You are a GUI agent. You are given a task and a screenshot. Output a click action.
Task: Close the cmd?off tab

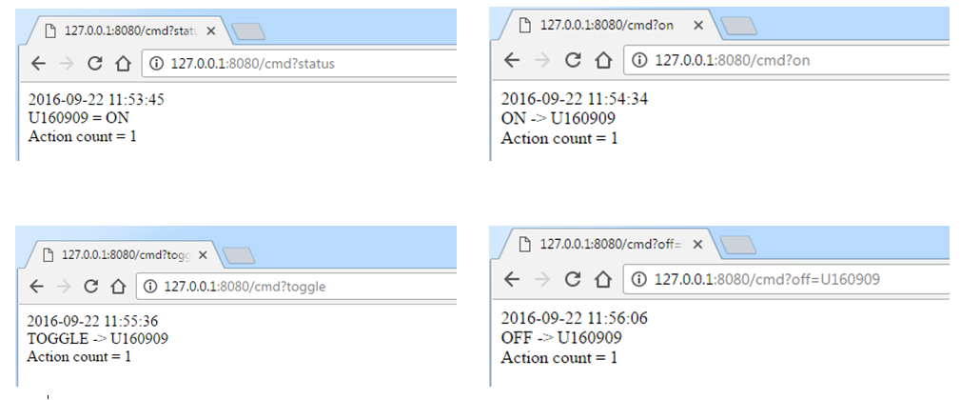[697, 244]
